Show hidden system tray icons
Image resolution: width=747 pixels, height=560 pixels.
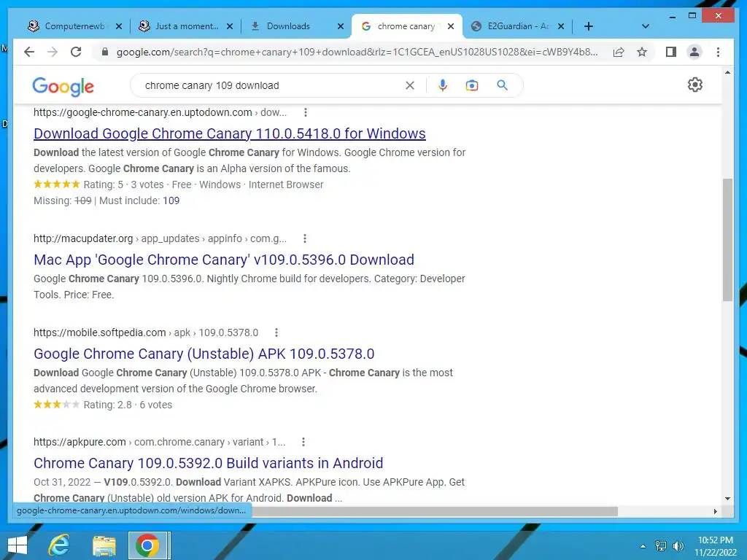[643, 546]
